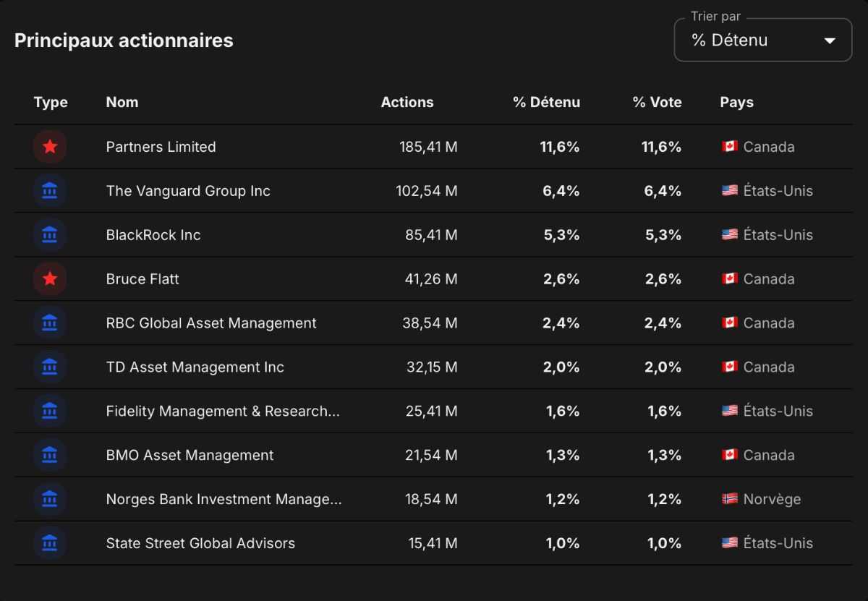This screenshot has height=601, width=868.
Task: Click the dropdown arrow next to % Détenu
Action: pyautogui.click(x=830, y=41)
